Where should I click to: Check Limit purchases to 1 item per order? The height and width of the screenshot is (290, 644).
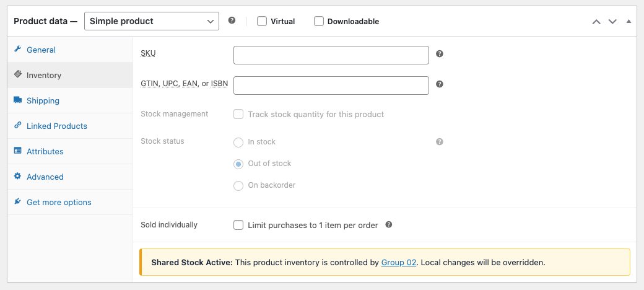pos(238,225)
